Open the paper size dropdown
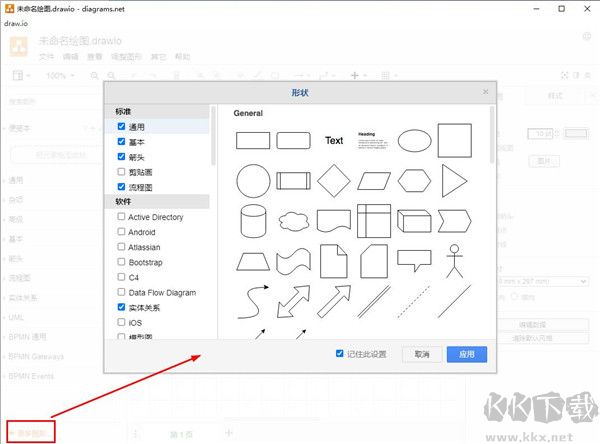600x444 pixels. click(x=543, y=281)
